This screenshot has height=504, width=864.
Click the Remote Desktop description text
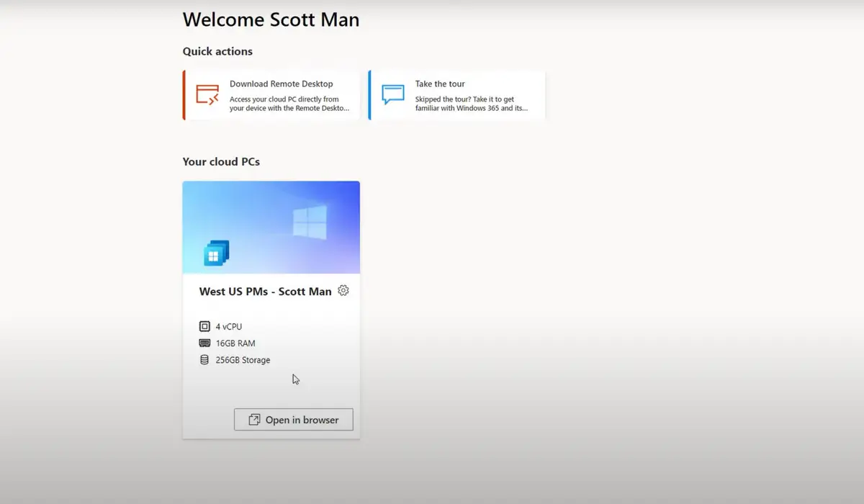(289, 104)
